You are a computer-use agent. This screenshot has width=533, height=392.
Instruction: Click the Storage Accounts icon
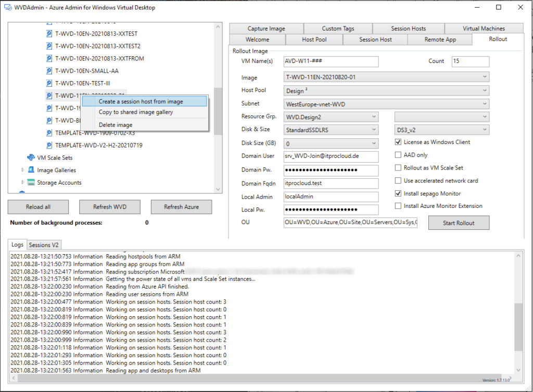31,182
